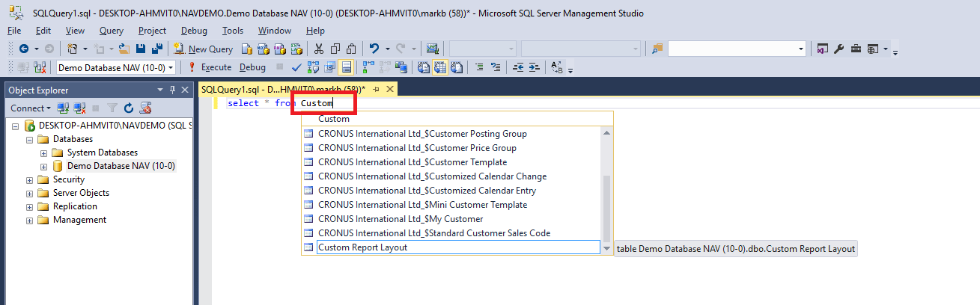Click the Uncomment Selected Lines icon
This screenshot has height=305, width=980.
tap(496, 67)
